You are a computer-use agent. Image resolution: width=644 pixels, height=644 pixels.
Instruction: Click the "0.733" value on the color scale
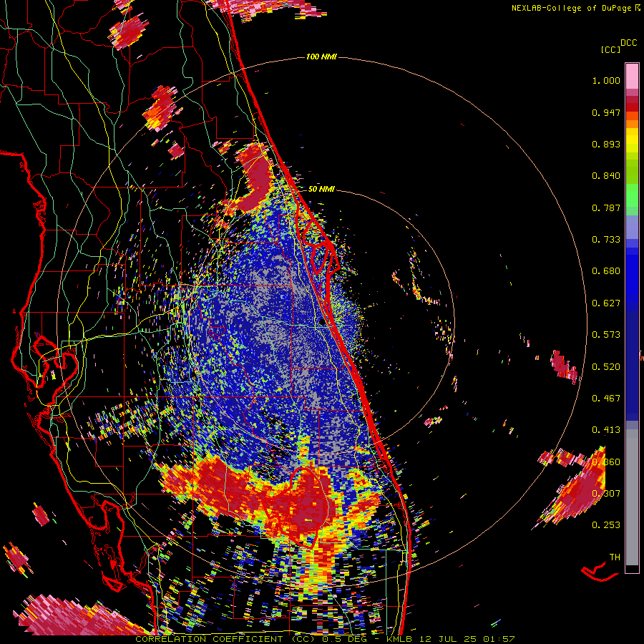(606, 240)
